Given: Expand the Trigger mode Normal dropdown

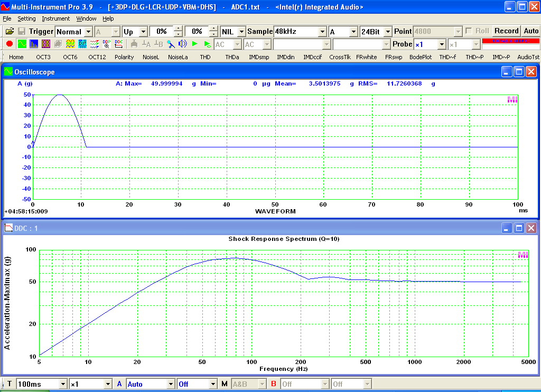Looking at the screenshot, I should pyautogui.click(x=88, y=32).
